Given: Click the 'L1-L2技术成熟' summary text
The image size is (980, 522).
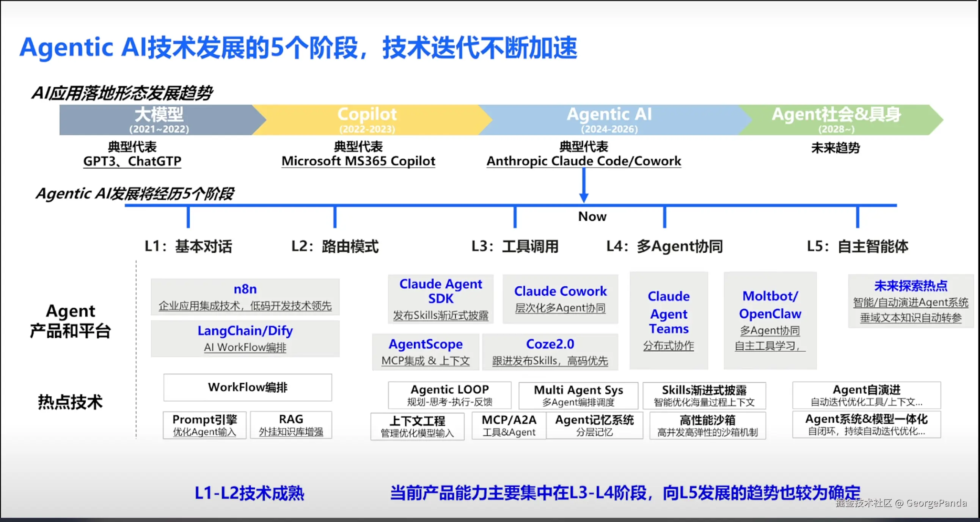Looking at the screenshot, I should pyautogui.click(x=250, y=493).
